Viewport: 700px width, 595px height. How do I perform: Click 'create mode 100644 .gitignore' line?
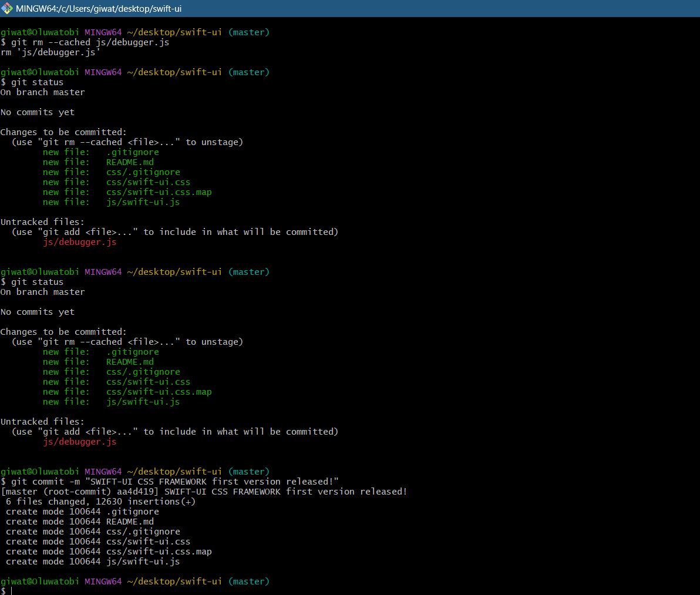point(82,512)
